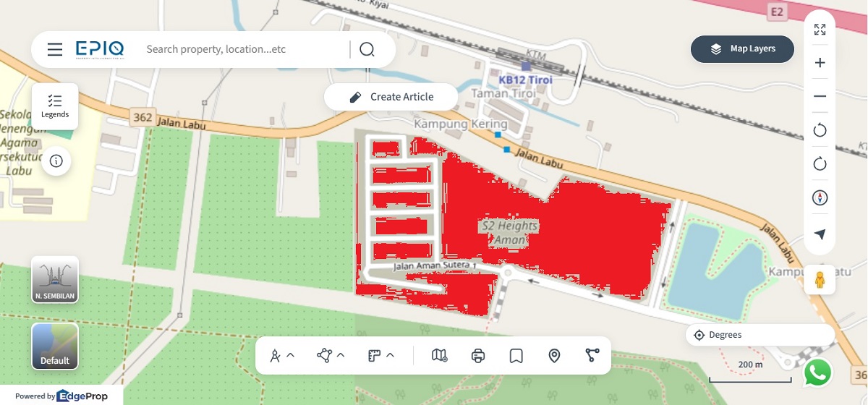868x405 pixels.
Task: Zoom in using the plus button
Action: point(820,63)
